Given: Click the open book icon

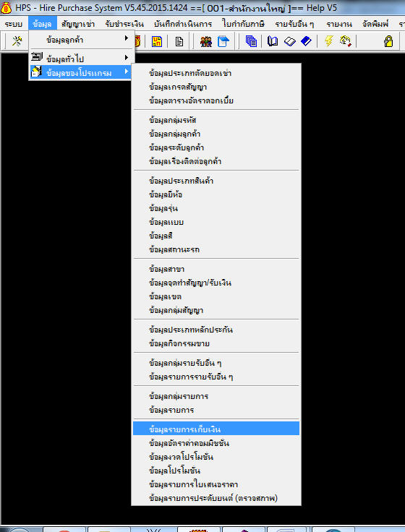Looking at the screenshot, I should tap(272, 41).
